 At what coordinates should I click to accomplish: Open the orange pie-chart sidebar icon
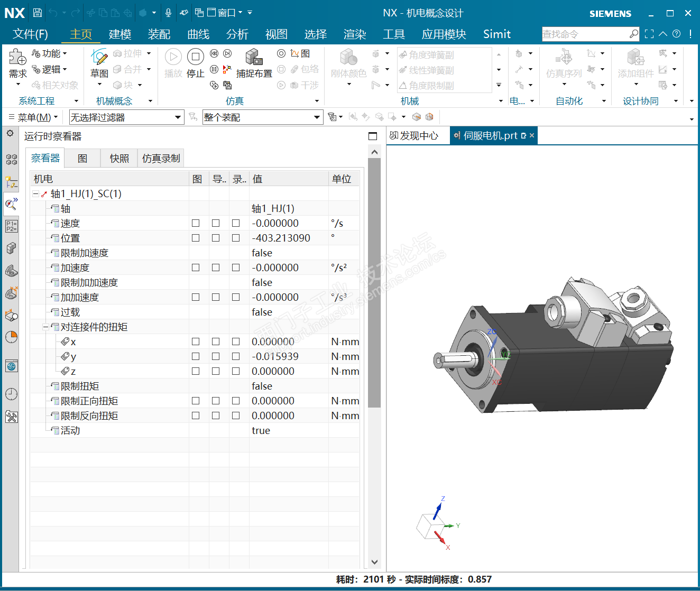pyautogui.click(x=11, y=337)
